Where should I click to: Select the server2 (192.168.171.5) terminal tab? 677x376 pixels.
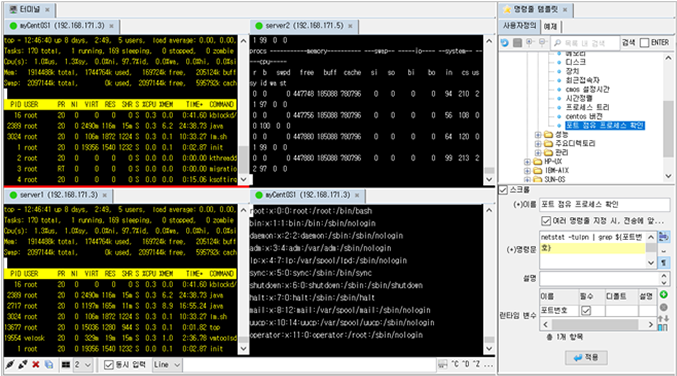click(x=305, y=26)
